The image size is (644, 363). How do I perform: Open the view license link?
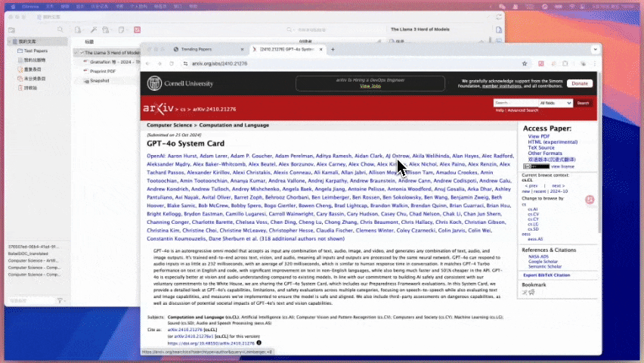[x=562, y=166]
